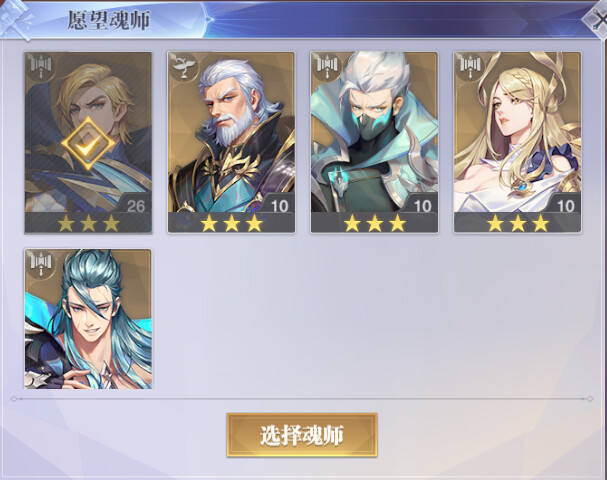Click the level 10 badge on the masked character card
This screenshot has width=607, height=480.
tap(422, 206)
